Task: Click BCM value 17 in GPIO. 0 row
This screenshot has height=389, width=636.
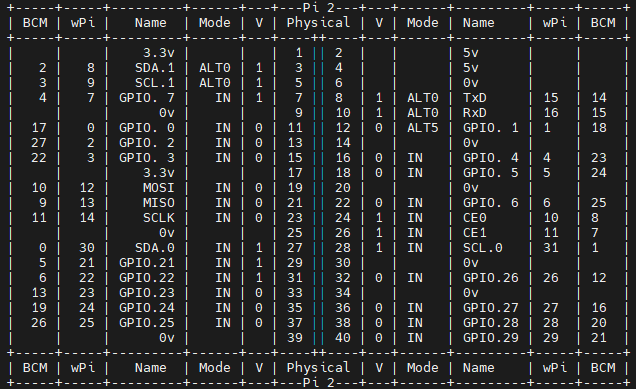Action: [39, 128]
